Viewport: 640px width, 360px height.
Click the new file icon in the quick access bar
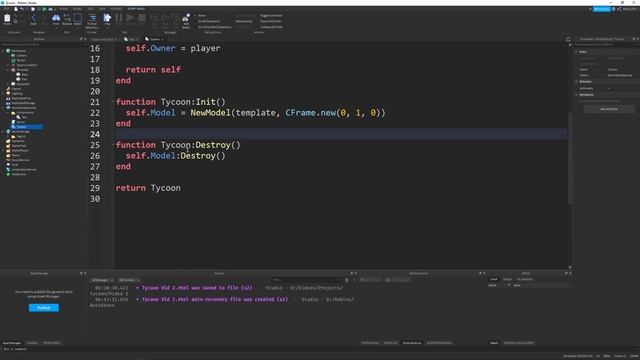[x=16, y=9]
